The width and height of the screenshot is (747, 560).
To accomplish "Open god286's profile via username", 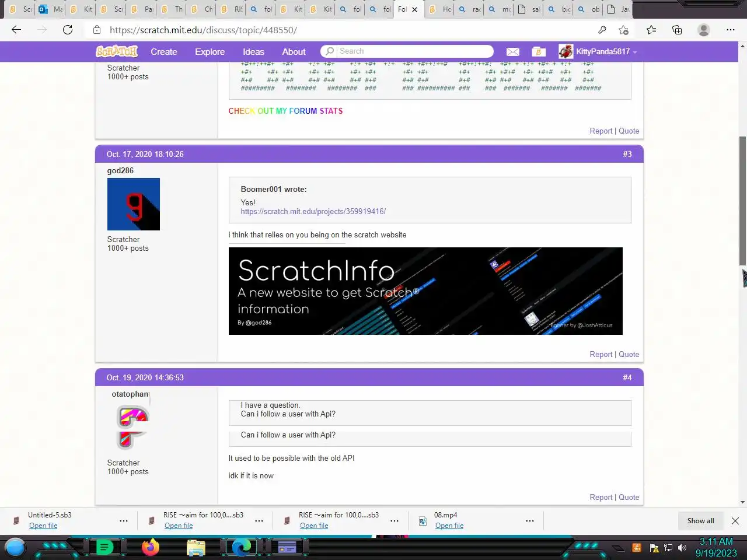I will (120, 170).
